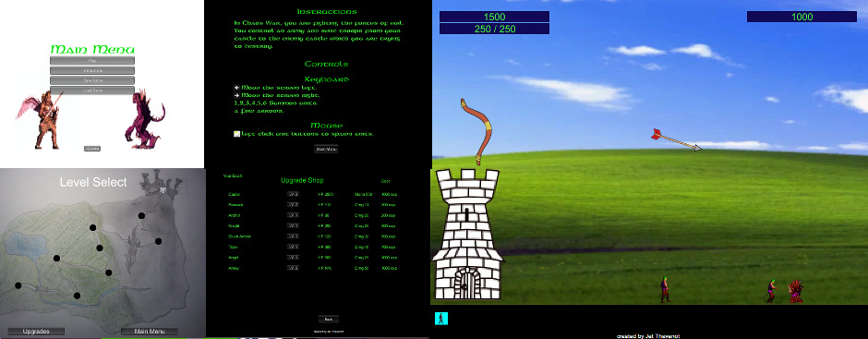Click the winged angel warrior sprite
The width and height of the screenshot is (868, 339).
[44, 120]
